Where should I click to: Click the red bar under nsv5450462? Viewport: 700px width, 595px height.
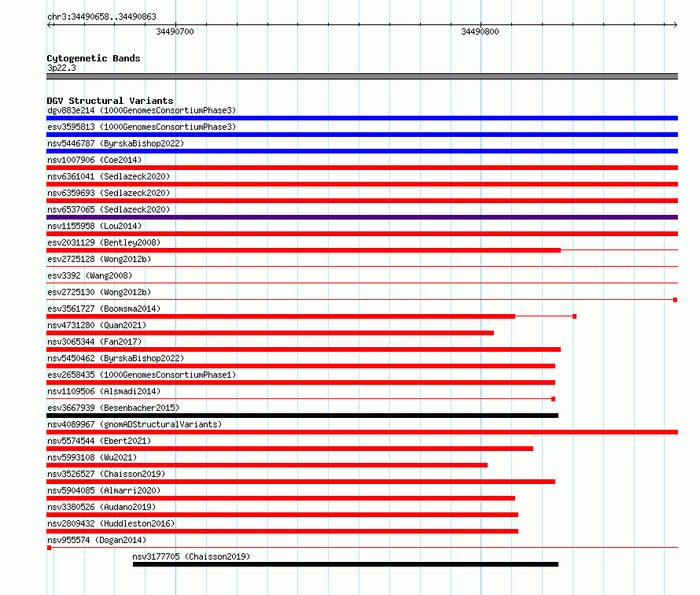(301, 366)
